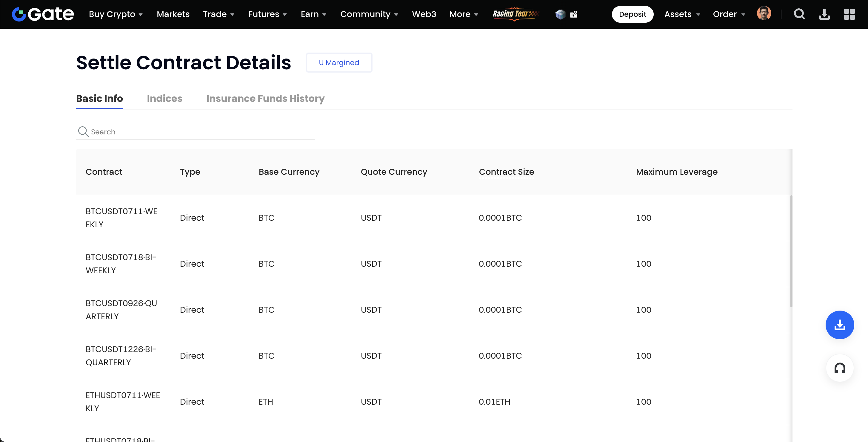Click the user profile avatar
868x442 pixels.
click(x=764, y=13)
